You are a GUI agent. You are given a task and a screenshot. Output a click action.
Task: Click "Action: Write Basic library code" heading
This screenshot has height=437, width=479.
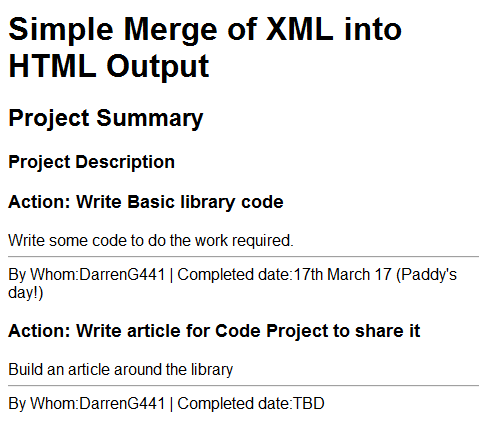[x=146, y=202]
